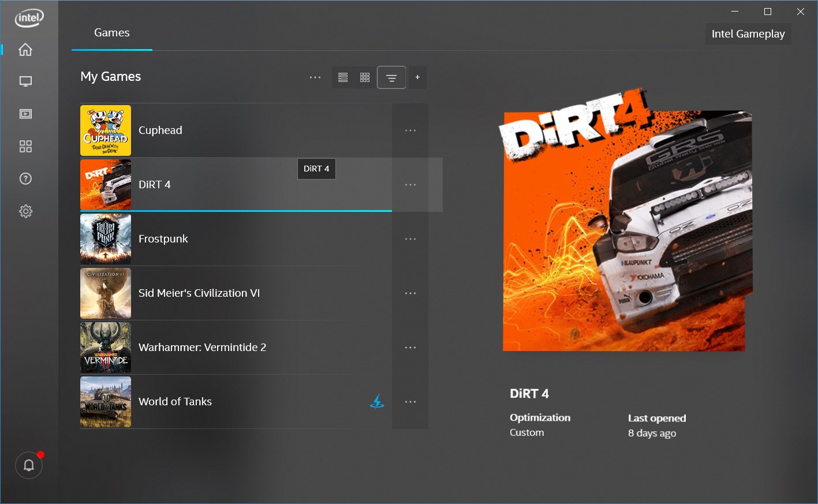Switch to list view of games
Screen dimensions: 818x504
click(x=343, y=77)
